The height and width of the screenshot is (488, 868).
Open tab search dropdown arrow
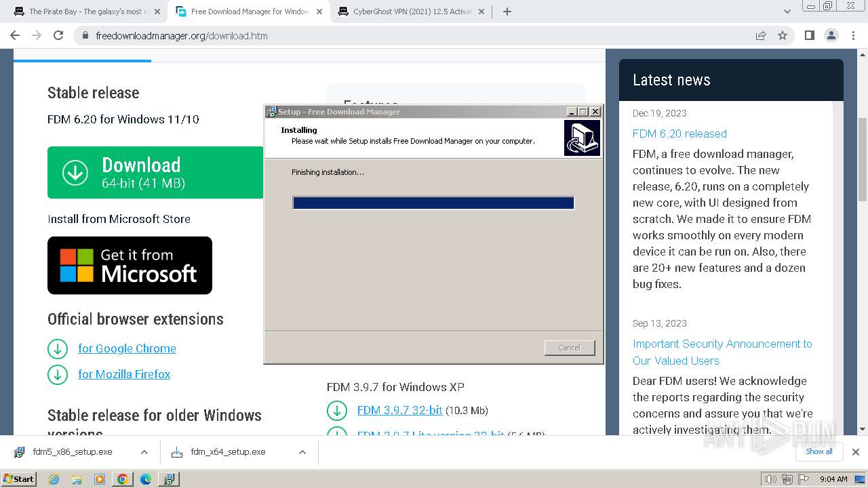point(787,12)
